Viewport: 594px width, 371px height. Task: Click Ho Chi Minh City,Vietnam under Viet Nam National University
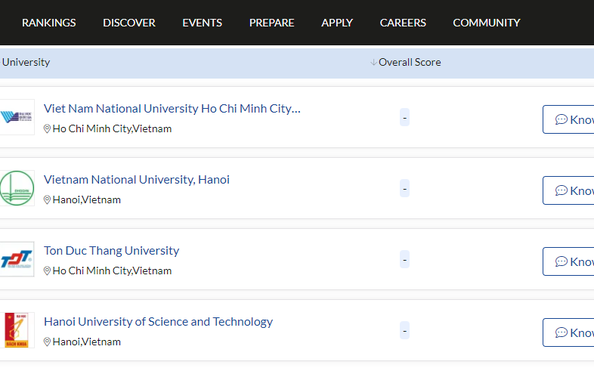(112, 129)
